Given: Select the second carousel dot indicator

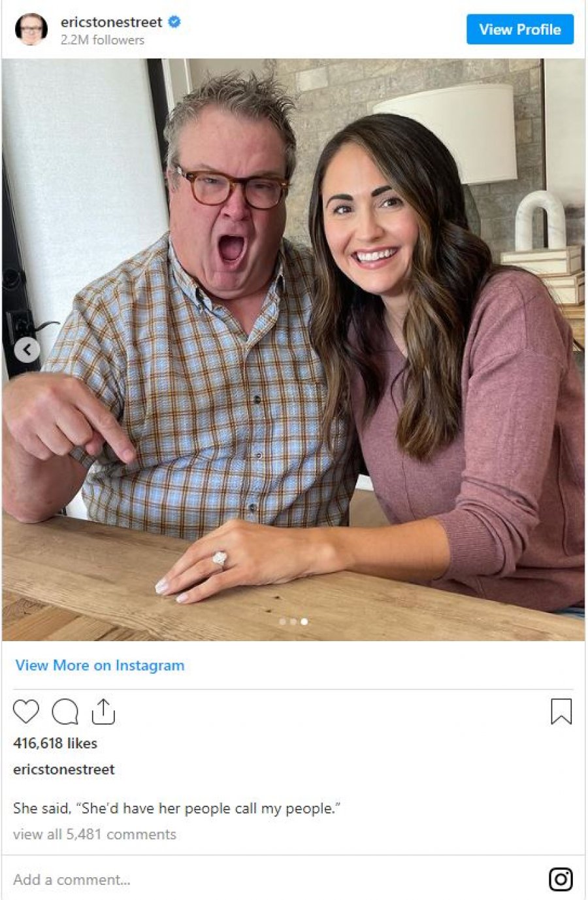Looking at the screenshot, I should pos(293,622).
